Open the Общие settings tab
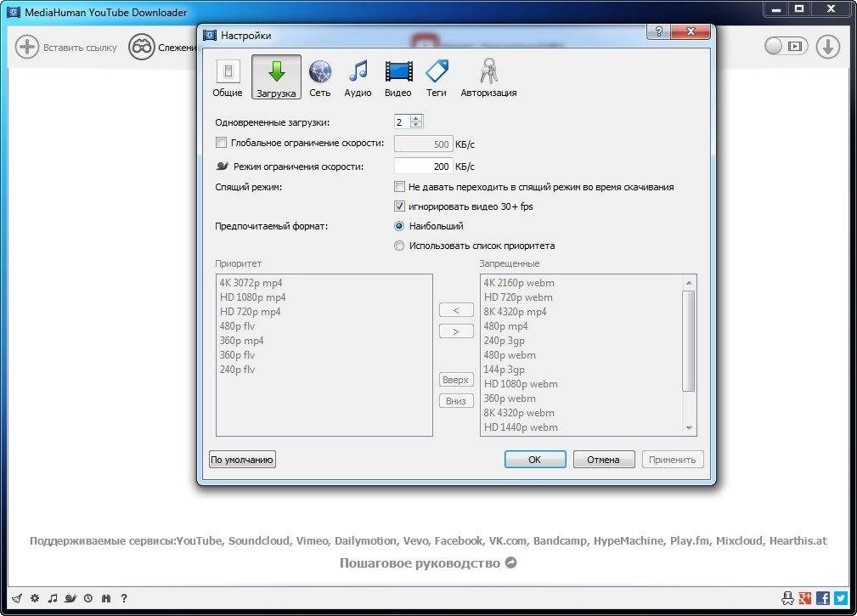 click(228, 78)
